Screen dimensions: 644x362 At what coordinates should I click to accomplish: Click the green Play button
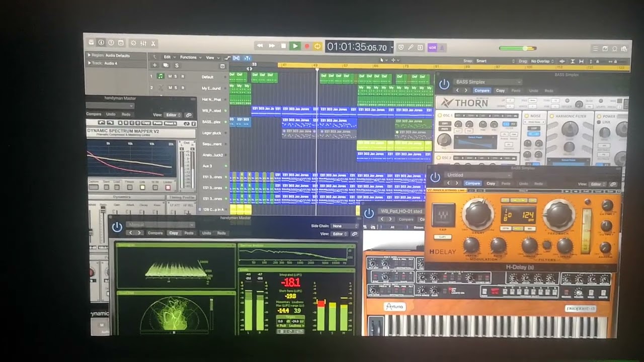click(295, 46)
